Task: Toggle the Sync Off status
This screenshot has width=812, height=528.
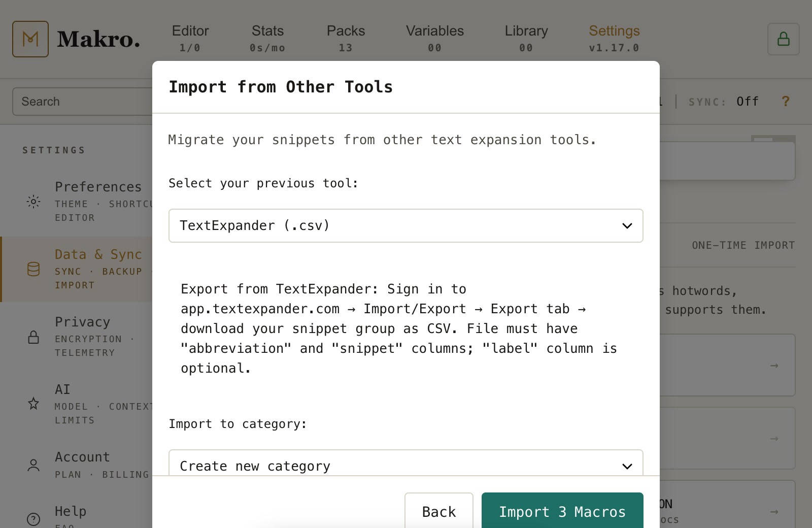Action: point(723,102)
